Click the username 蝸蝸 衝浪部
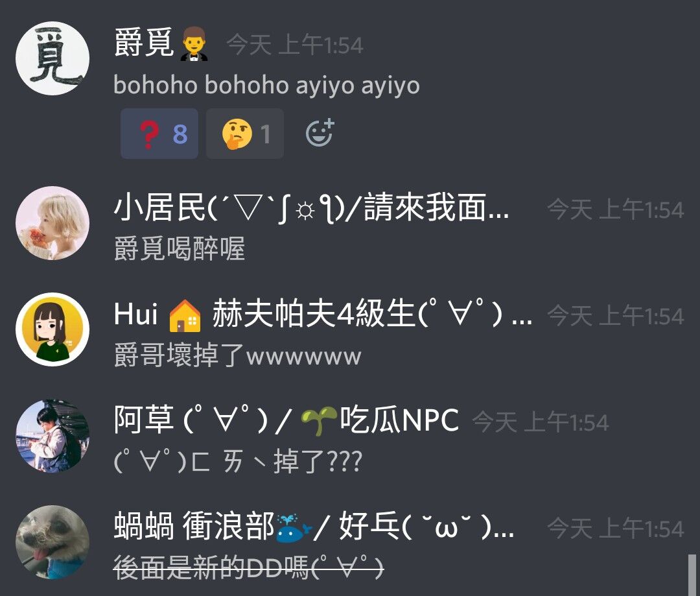700x596 pixels. click(314, 527)
